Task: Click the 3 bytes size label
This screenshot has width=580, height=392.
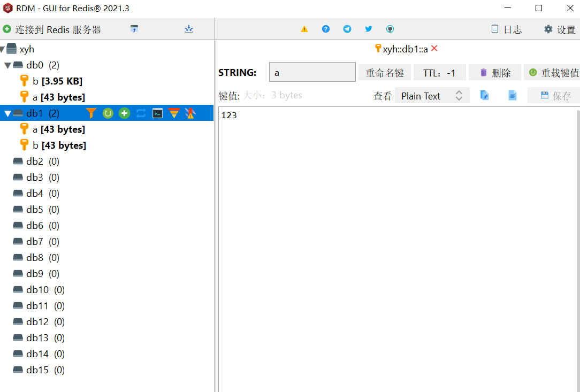Action: click(287, 95)
